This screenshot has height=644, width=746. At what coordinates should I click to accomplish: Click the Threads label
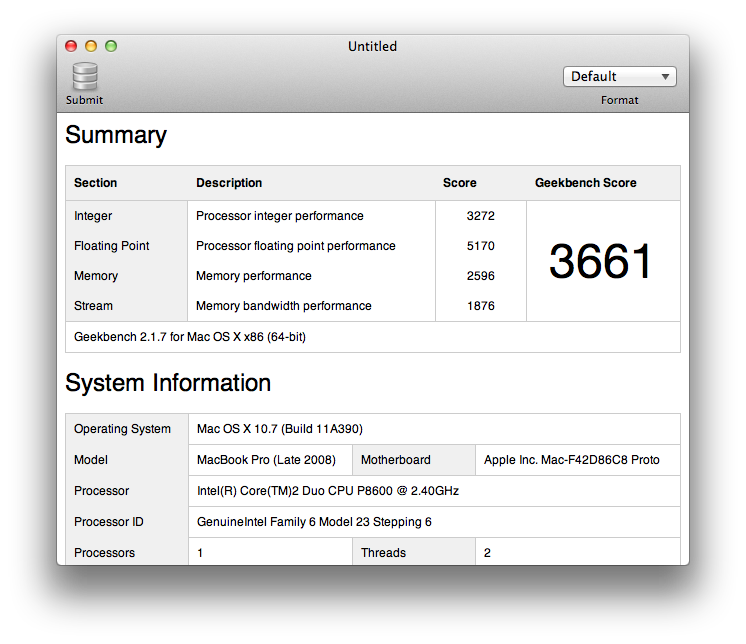click(383, 553)
